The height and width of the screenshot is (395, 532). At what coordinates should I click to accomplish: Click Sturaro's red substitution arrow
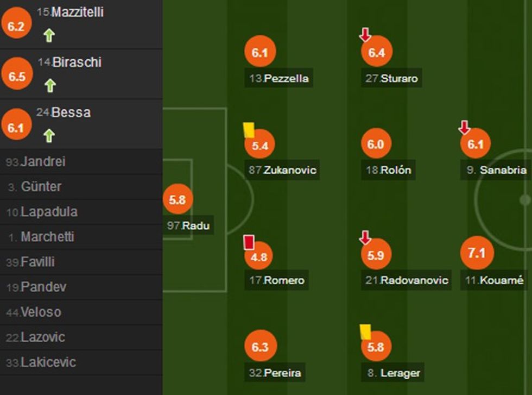click(365, 35)
